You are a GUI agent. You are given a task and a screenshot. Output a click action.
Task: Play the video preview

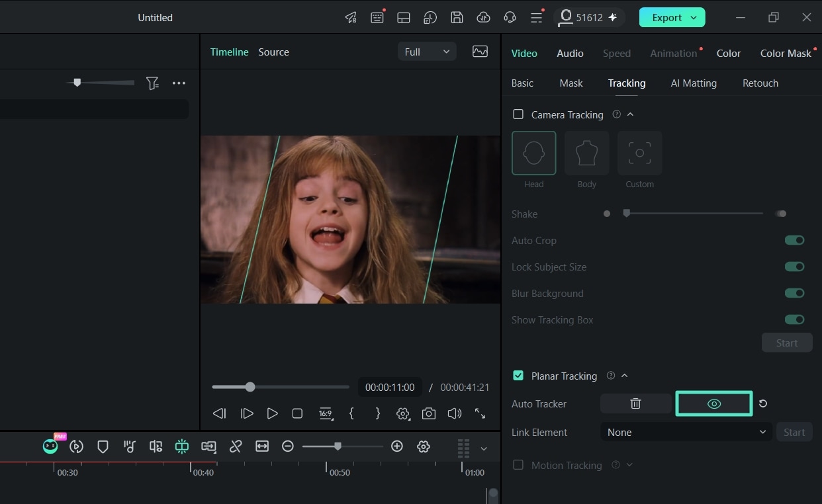[272, 413]
